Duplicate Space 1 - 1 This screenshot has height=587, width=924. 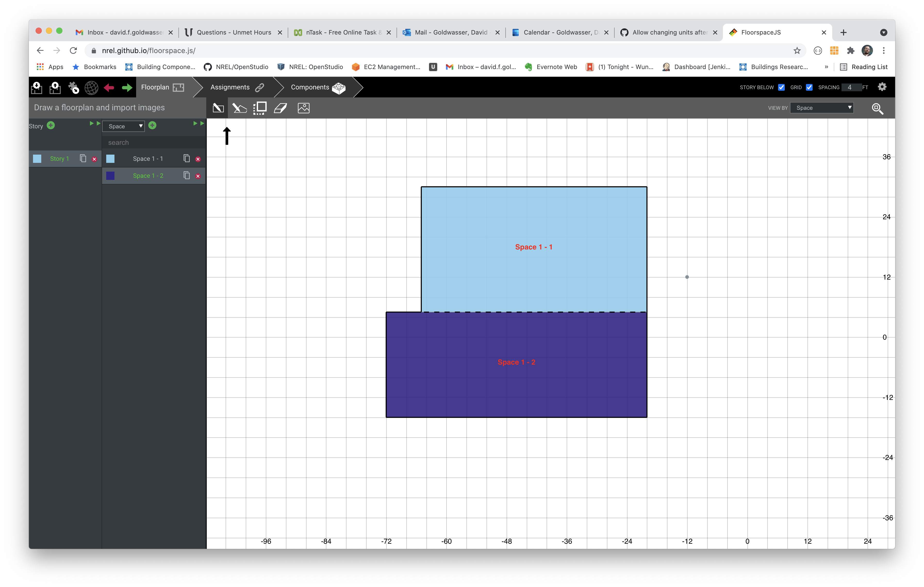click(x=186, y=158)
